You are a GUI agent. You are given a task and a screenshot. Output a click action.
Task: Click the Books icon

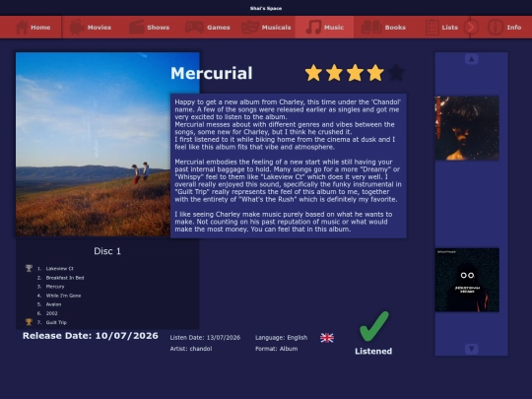coord(371,28)
